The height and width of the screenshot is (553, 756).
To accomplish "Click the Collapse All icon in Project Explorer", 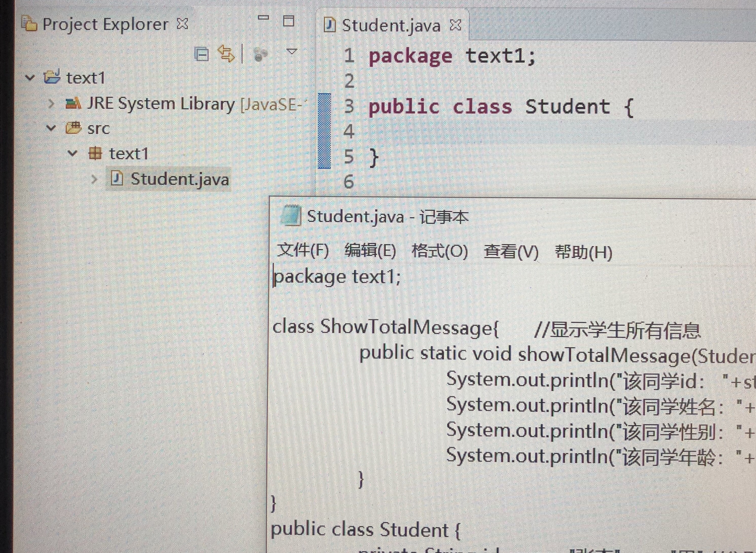I will tap(202, 54).
